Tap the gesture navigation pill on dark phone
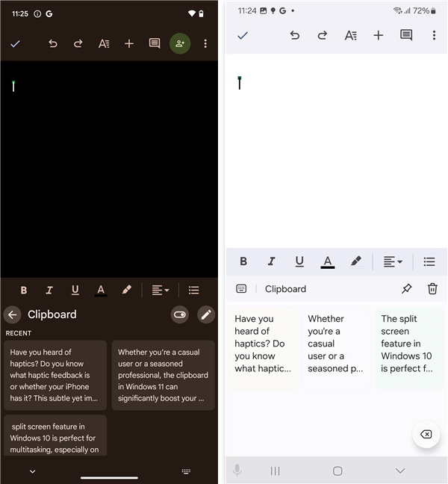The image size is (448, 484). [109, 478]
